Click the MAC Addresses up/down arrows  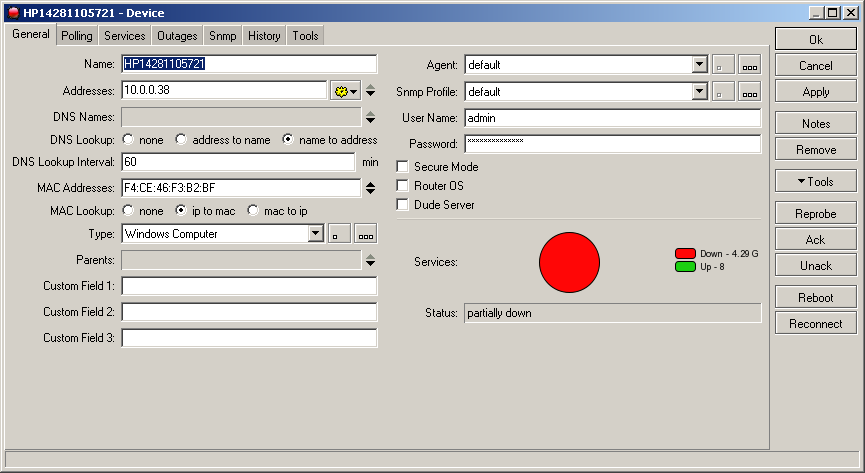pyautogui.click(x=371, y=188)
